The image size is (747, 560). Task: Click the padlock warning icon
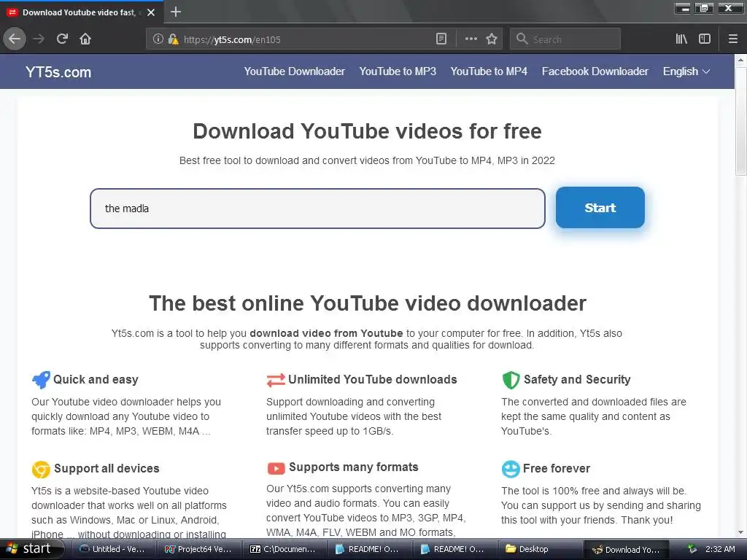point(173,39)
